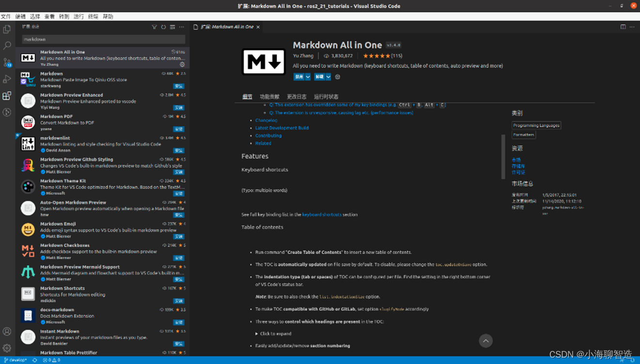
Task: Focus the extensions search box containing markdown
Action: coord(103,39)
